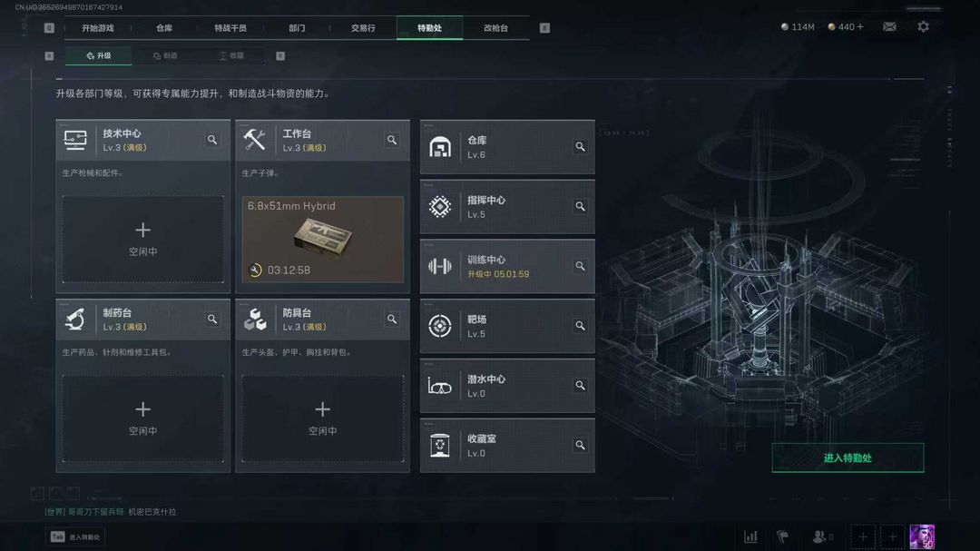Screen dimensions: 980x551
Task: Add production in 技术中心 idle slot
Action: click(143, 239)
